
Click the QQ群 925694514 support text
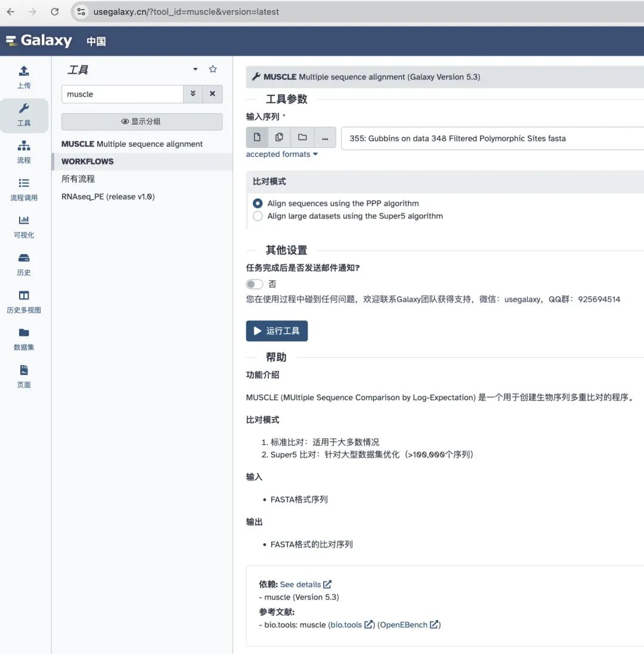pos(584,299)
